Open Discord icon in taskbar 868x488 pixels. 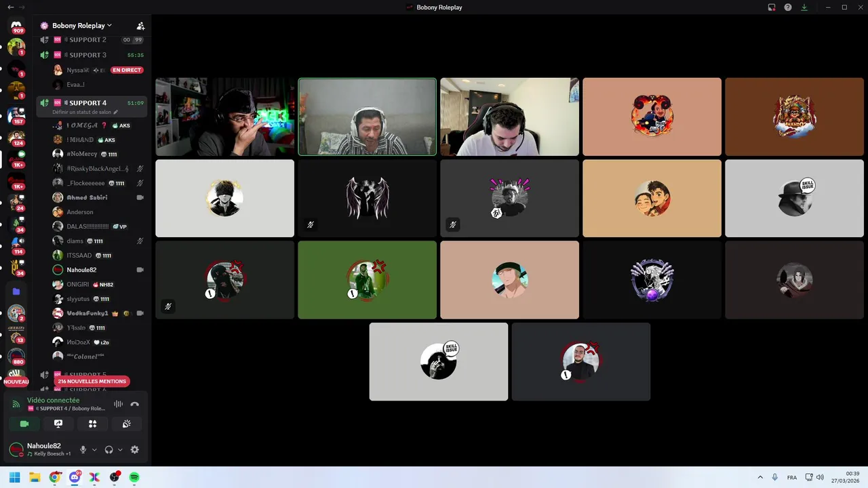pos(75,477)
